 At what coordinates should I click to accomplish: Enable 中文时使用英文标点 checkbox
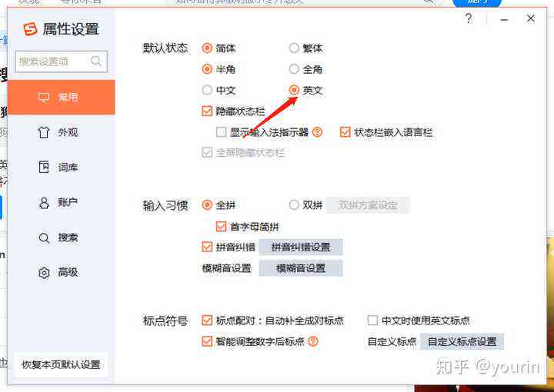[x=372, y=321]
